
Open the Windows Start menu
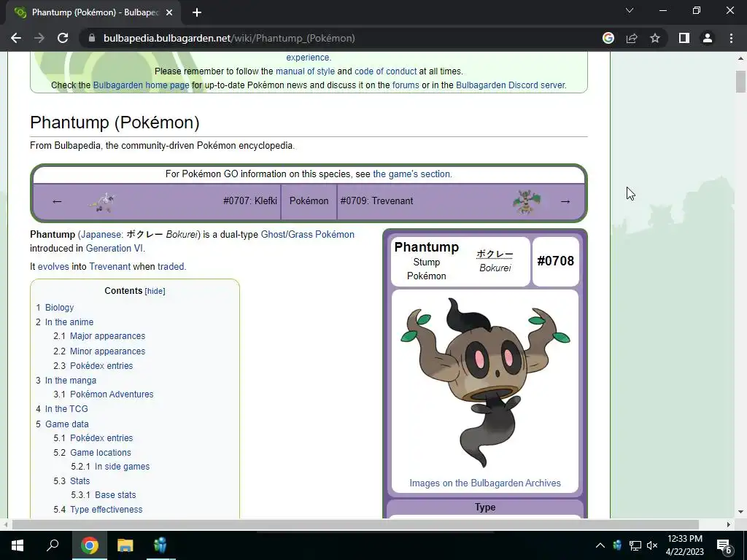[x=18, y=545]
